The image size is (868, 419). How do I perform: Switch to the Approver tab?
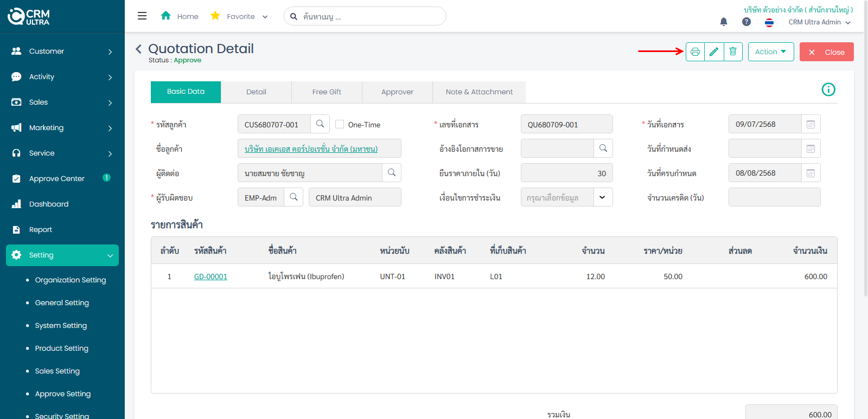coord(397,92)
